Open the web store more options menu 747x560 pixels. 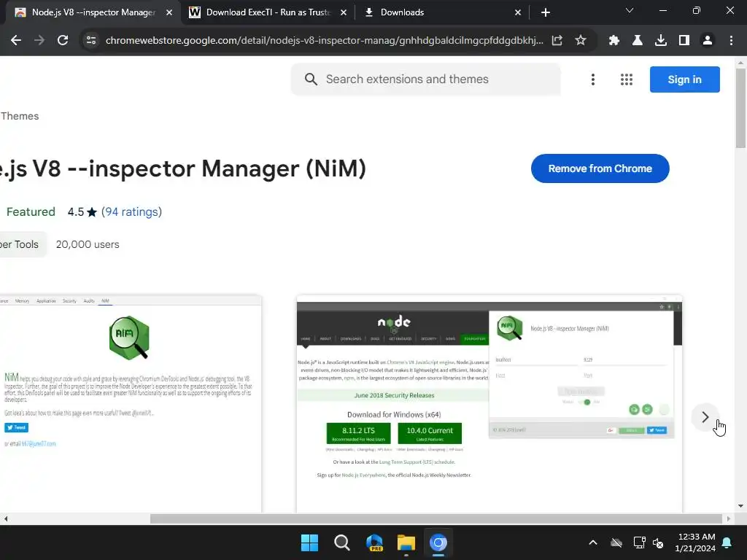point(592,79)
